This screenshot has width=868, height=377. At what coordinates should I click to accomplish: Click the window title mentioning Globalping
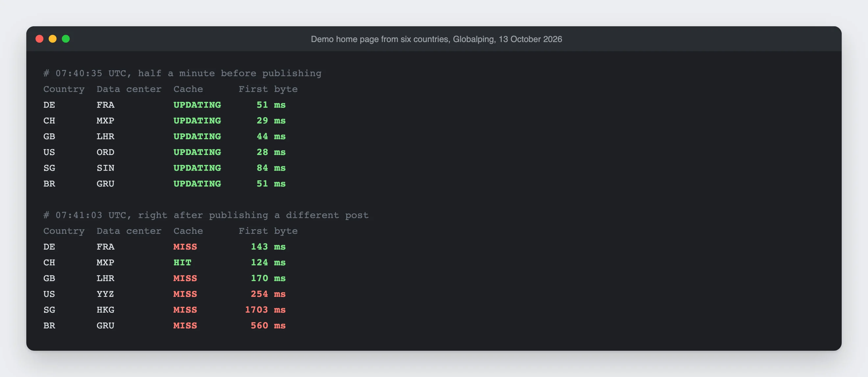[x=436, y=39]
